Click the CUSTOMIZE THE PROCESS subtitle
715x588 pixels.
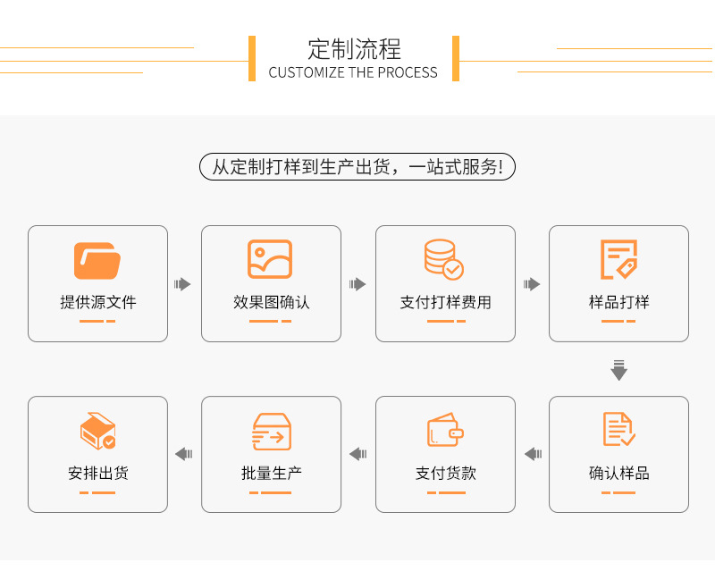[353, 72]
